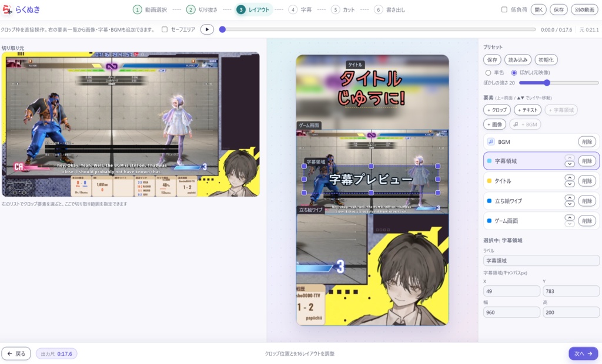Move ゲーム画面 layer up
This screenshot has height=364, width=602.
pyautogui.click(x=570, y=217)
